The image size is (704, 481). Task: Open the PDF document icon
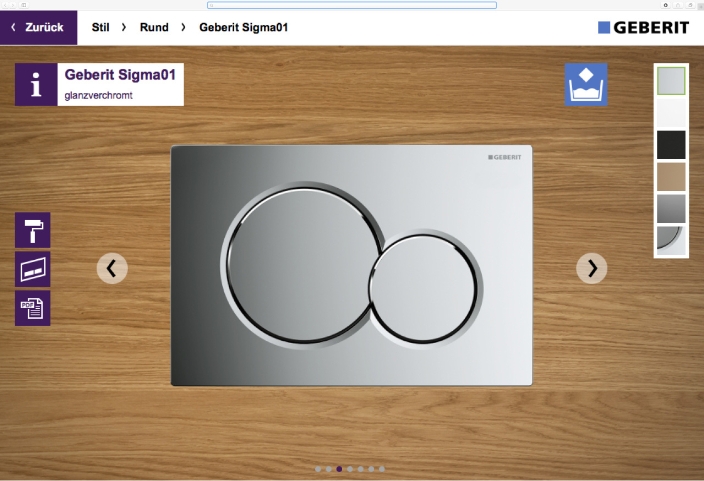tap(33, 308)
